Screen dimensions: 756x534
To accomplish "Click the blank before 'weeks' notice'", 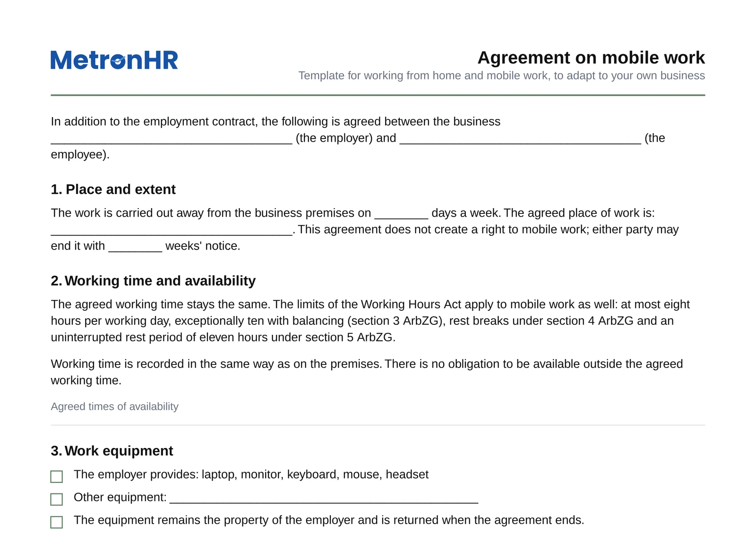I will 135,246.
